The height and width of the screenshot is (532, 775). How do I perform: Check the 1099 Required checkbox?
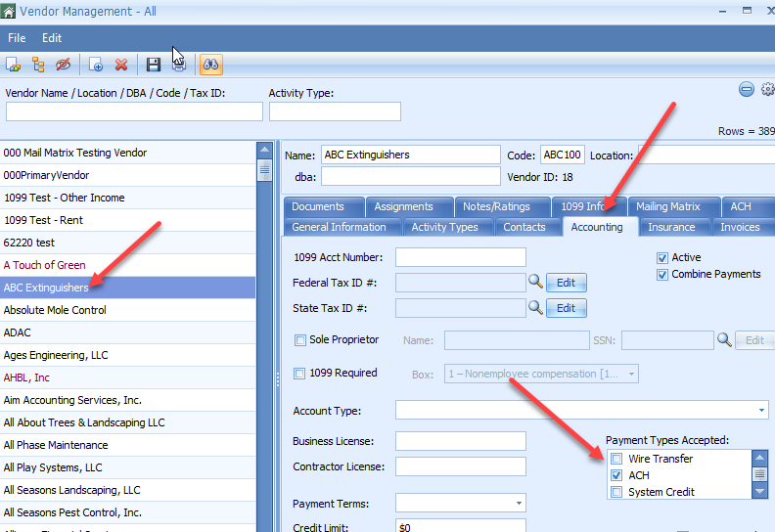click(300, 374)
